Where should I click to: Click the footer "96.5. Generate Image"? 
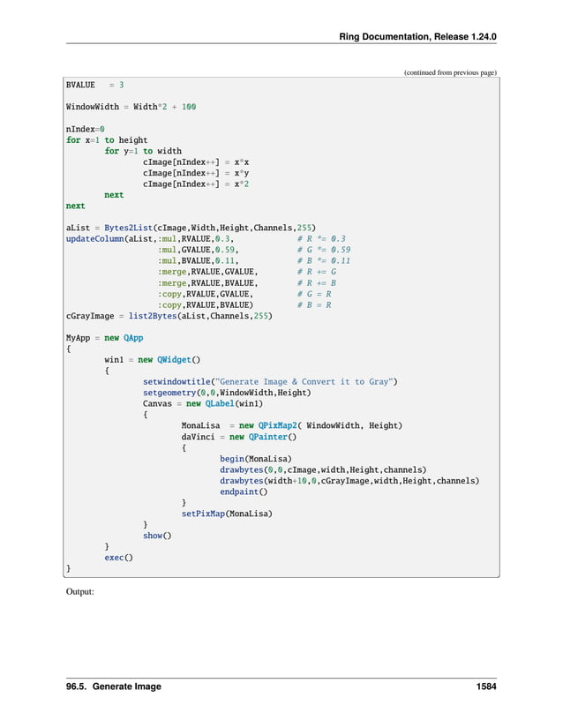click(x=114, y=687)
